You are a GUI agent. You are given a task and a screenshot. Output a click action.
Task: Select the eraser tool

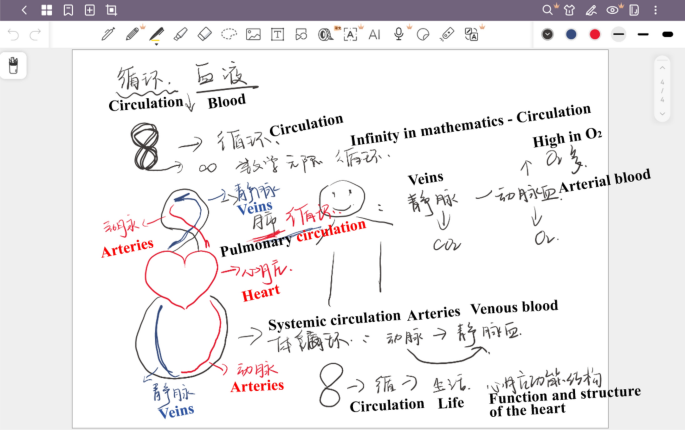[x=204, y=34]
